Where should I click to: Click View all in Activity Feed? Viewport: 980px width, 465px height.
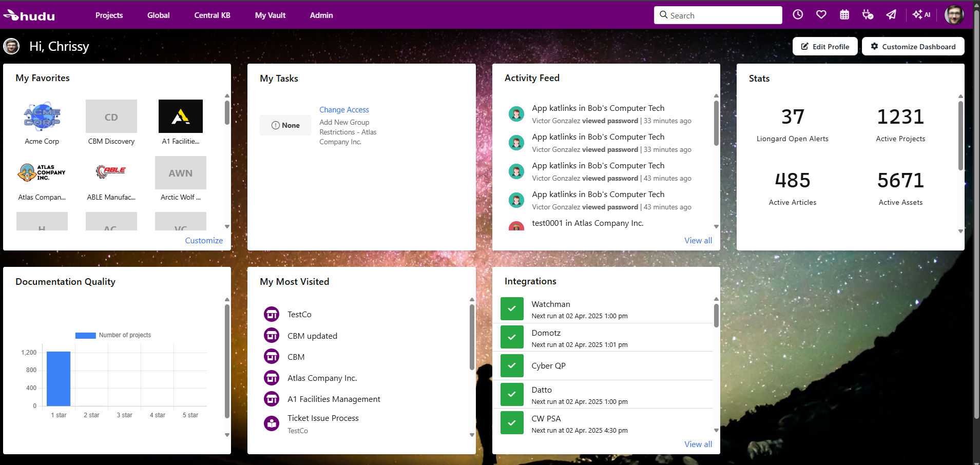click(698, 240)
